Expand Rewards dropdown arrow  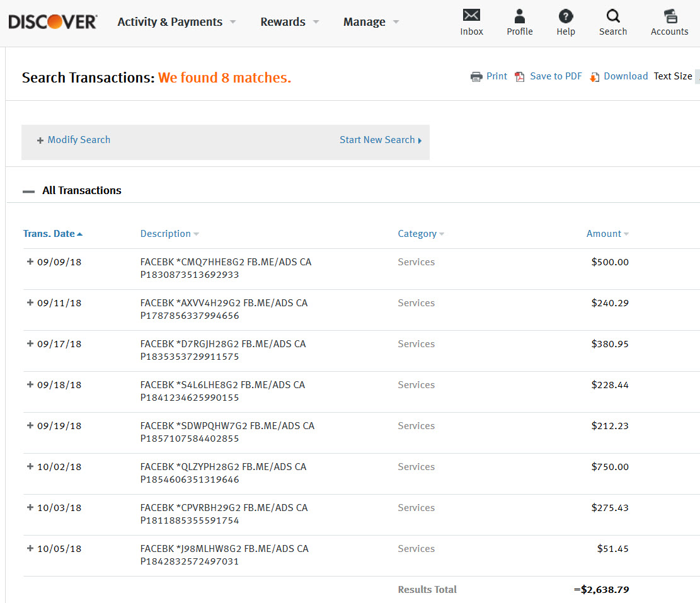(x=316, y=22)
